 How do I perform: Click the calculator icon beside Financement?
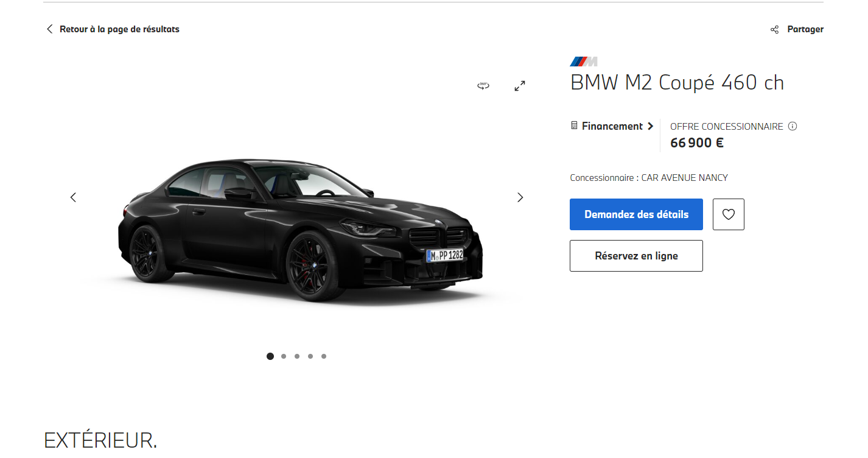pos(574,125)
